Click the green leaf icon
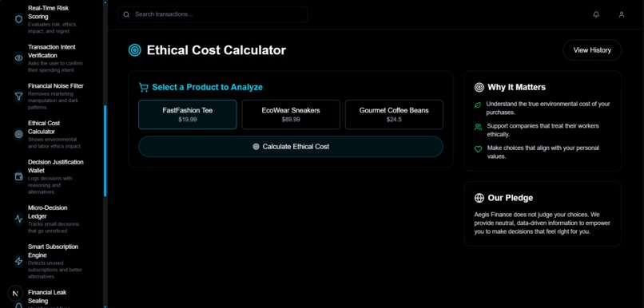Image resolution: width=644 pixels, height=308 pixels. pos(478,105)
